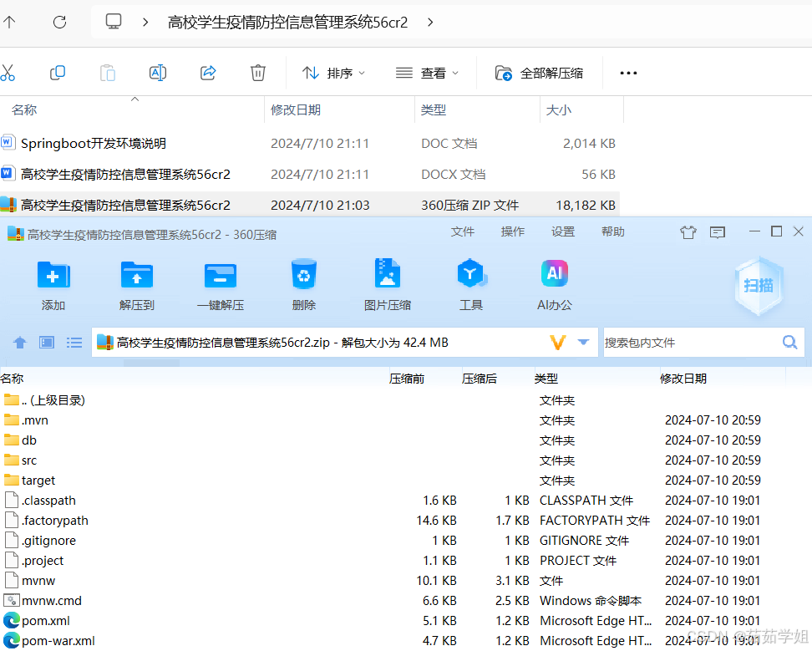The image size is (812, 651).
Task: Click the 扫描 scan hexagon button
Action: click(x=759, y=286)
